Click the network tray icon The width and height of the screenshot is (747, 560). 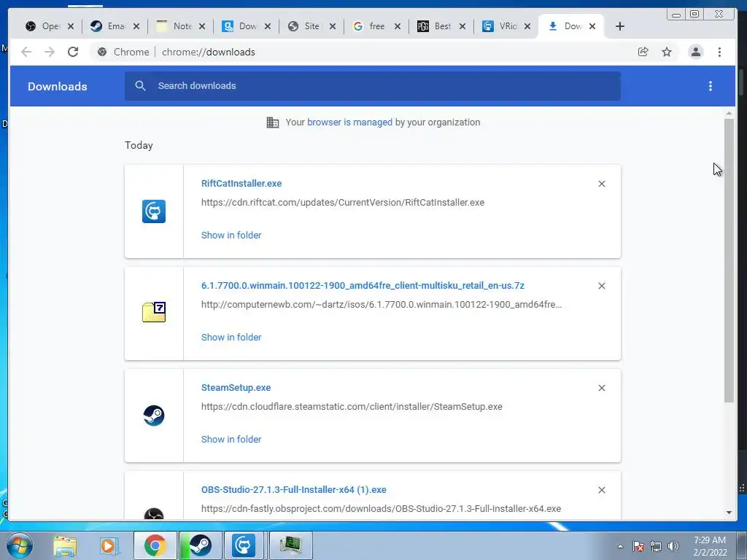coord(656,546)
